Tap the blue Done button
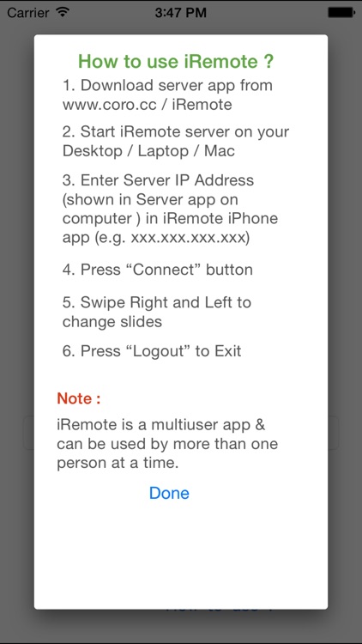 pyautogui.click(x=169, y=493)
